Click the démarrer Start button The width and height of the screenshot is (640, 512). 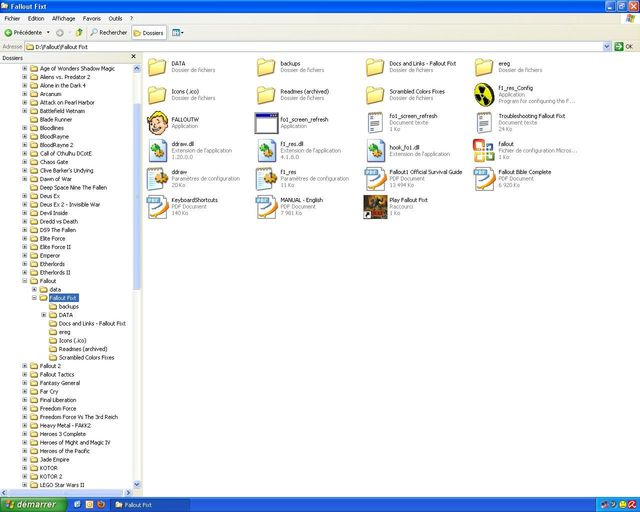tap(33, 505)
